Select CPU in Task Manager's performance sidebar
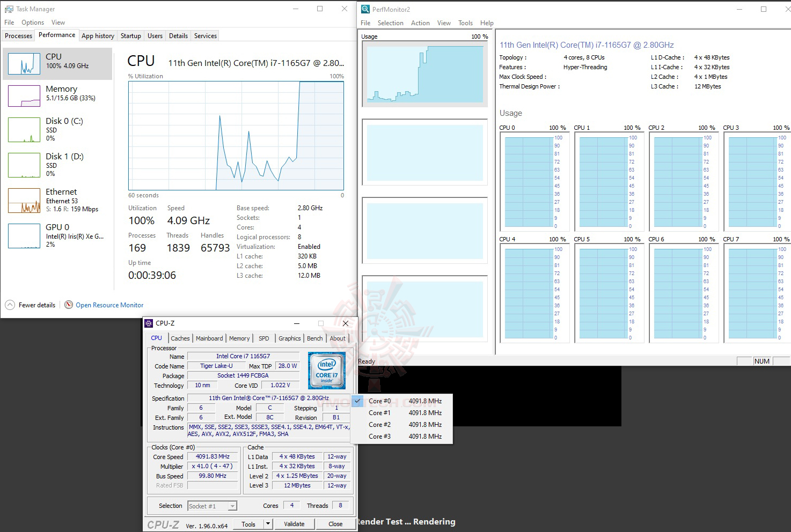 click(x=58, y=63)
